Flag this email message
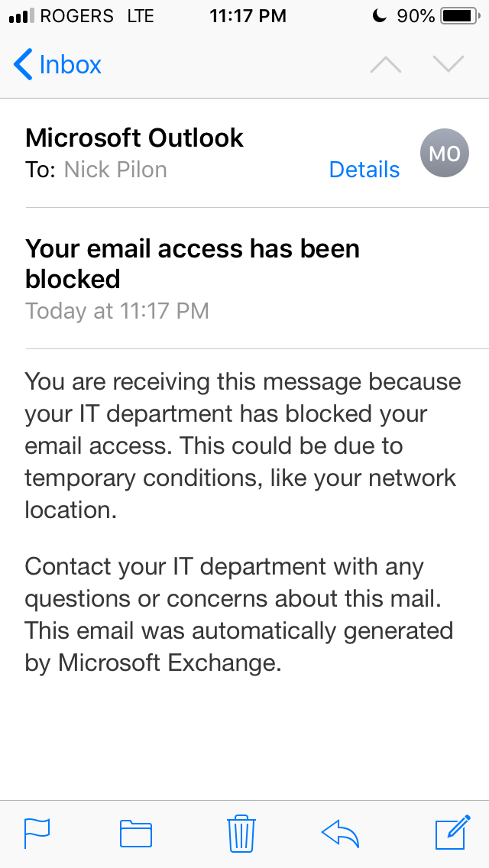The image size is (489, 868). click(37, 833)
